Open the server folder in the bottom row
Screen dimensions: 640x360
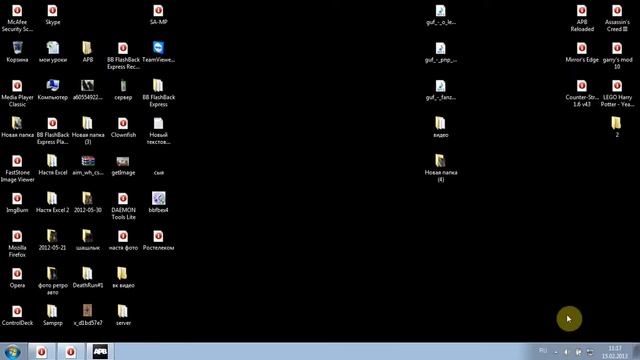click(x=123, y=315)
